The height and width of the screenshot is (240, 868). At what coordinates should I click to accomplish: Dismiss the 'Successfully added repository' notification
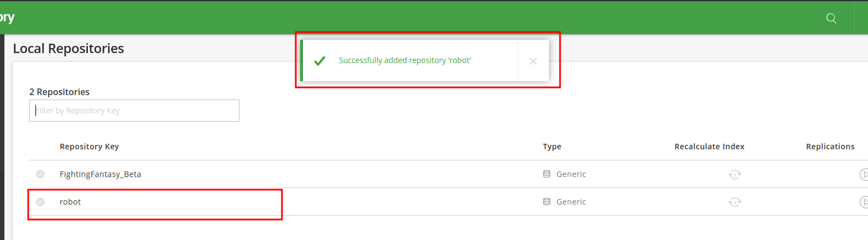point(533,61)
